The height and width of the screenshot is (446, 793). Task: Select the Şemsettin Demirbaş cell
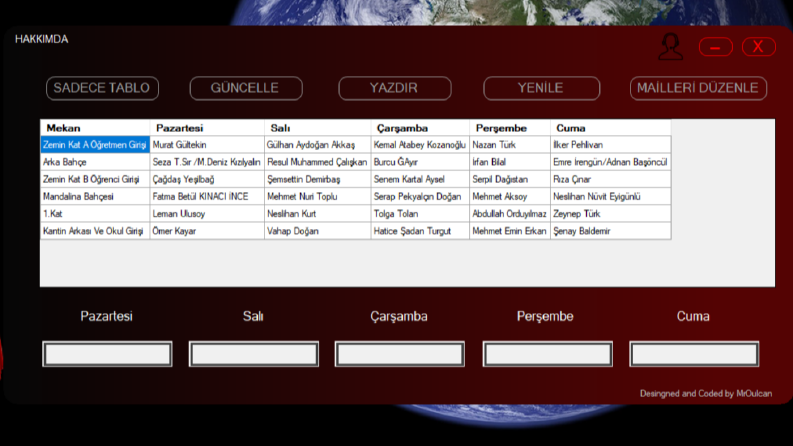[318, 179]
